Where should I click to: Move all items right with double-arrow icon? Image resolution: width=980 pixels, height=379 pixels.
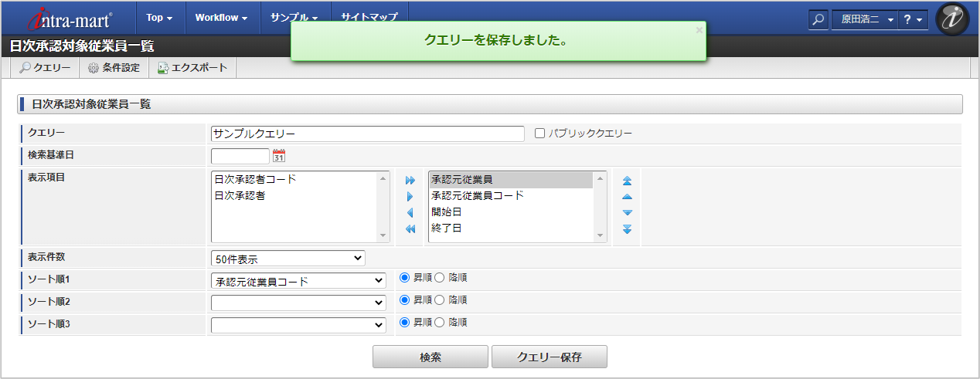(410, 180)
